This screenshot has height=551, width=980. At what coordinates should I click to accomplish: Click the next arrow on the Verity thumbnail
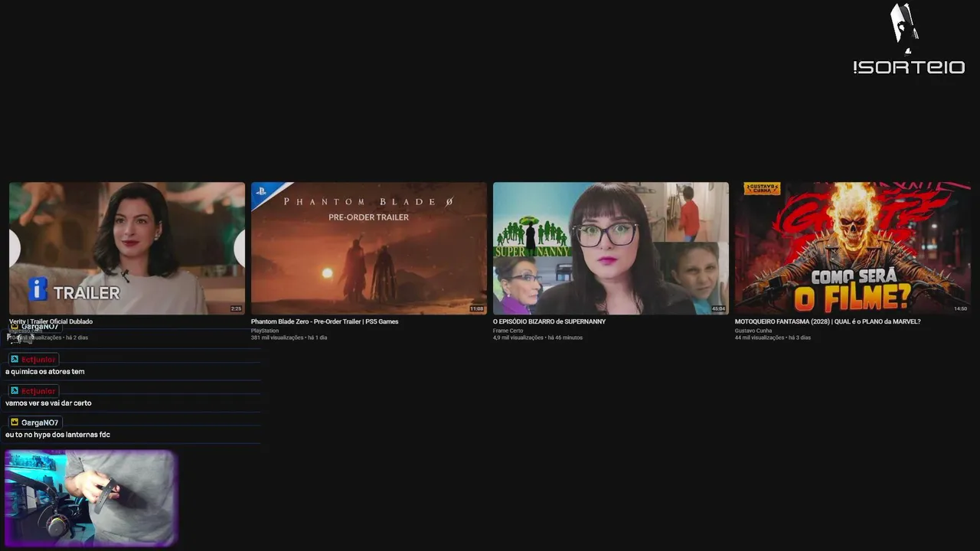coord(240,248)
